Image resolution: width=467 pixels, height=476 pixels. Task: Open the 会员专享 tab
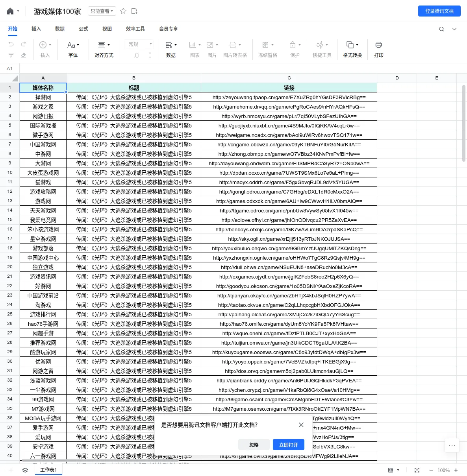[x=169, y=29]
